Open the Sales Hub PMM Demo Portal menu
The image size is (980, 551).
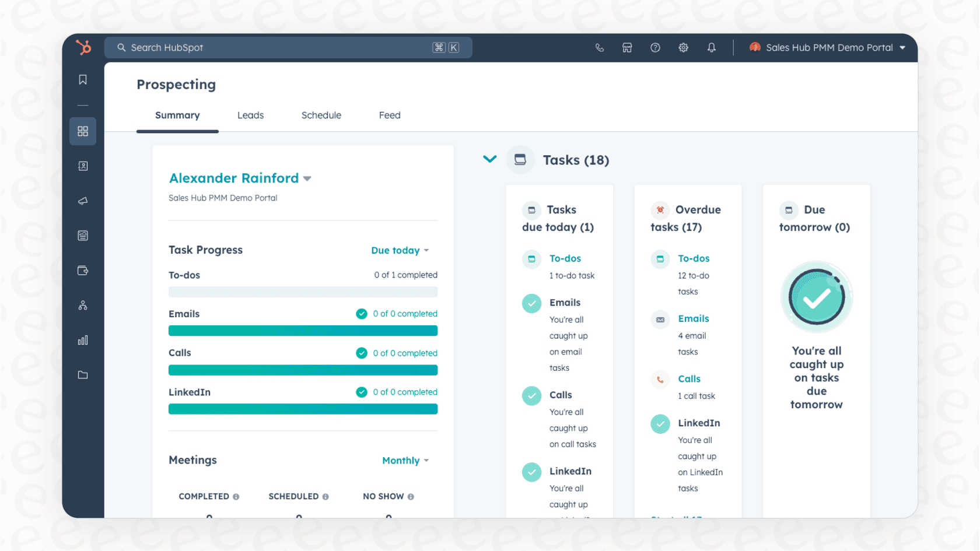pos(828,47)
